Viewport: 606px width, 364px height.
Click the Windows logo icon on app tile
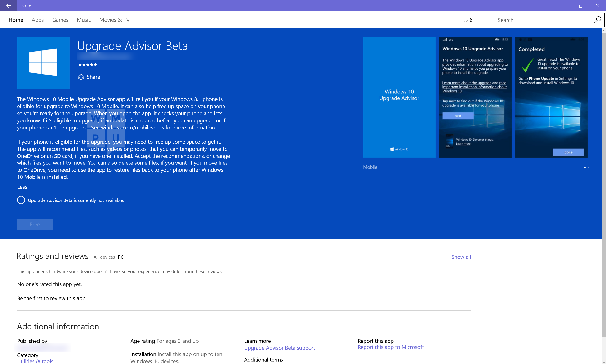[43, 63]
